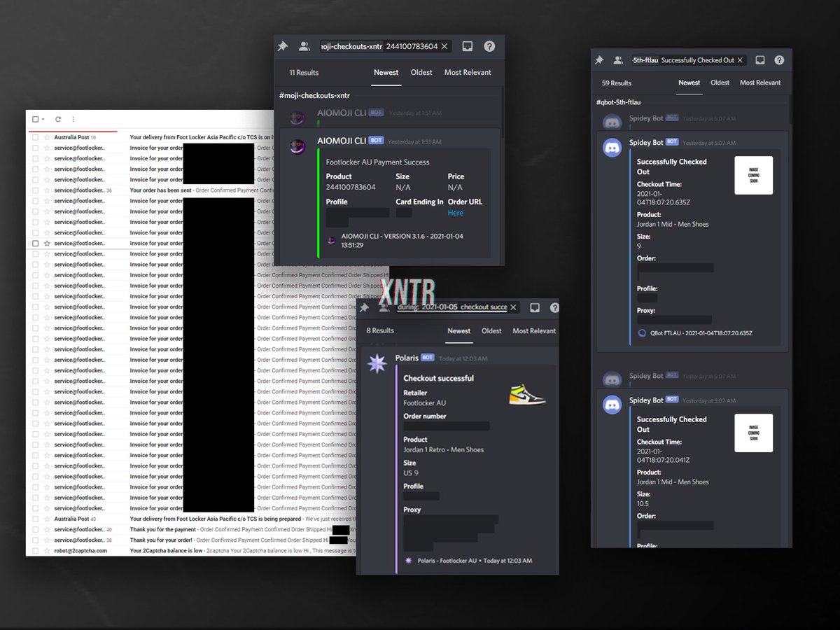Image resolution: width=840 pixels, height=630 pixels.
Task: Switch to Newest tab in moji-checkouts panel
Action: point(386,72)
